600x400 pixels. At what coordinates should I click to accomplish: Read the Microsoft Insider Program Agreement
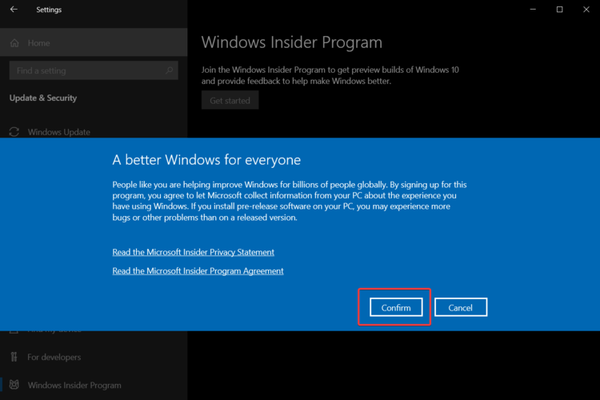197,271
